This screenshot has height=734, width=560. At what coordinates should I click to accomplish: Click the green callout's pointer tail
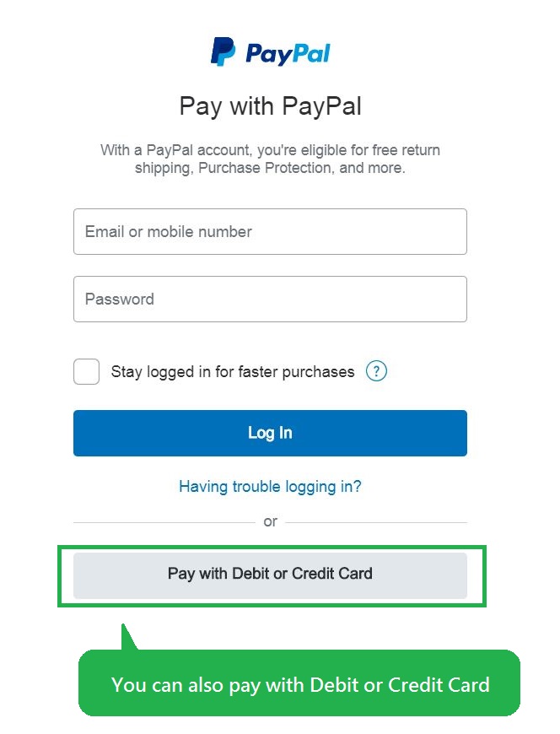pos(127,637)
